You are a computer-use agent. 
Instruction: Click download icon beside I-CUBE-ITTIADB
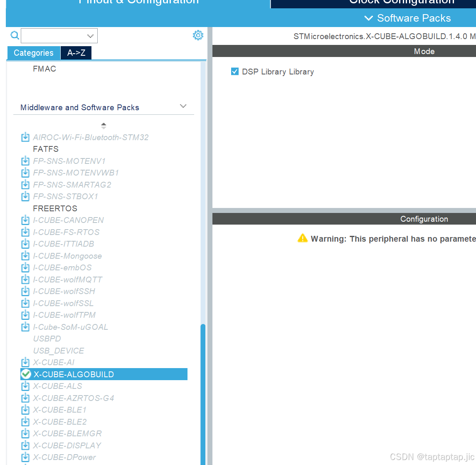[x=25, y=244]
